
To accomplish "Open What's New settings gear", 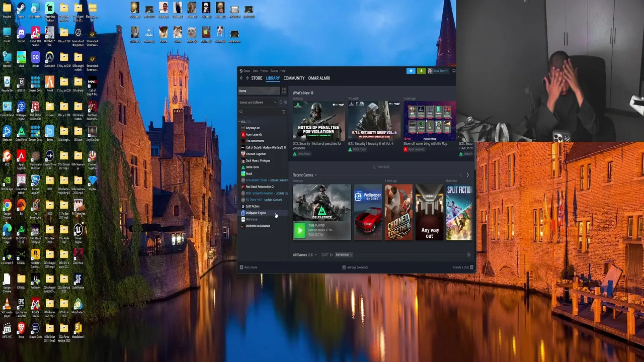I will coord(312,93).
